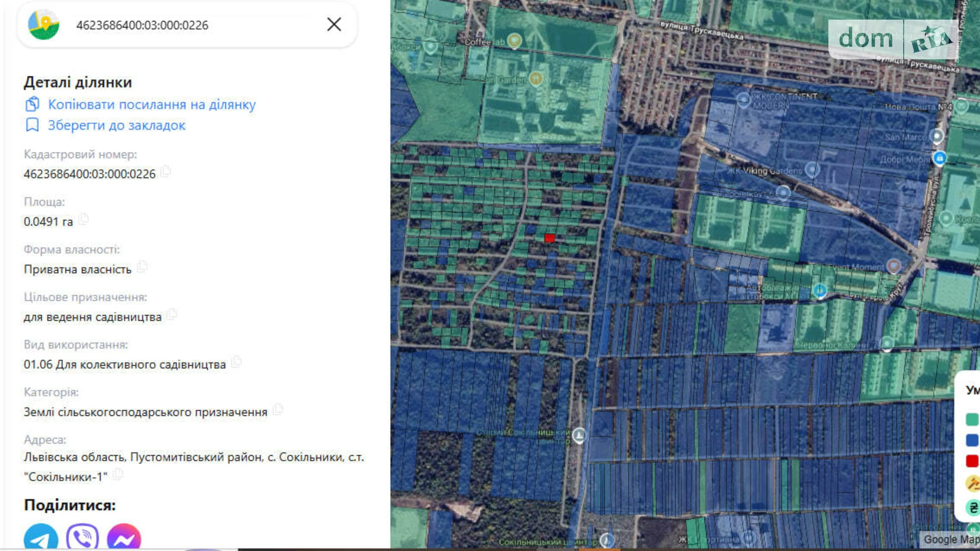
Task: Select the red highlighted parcel on map
Action: coord(549,238)
